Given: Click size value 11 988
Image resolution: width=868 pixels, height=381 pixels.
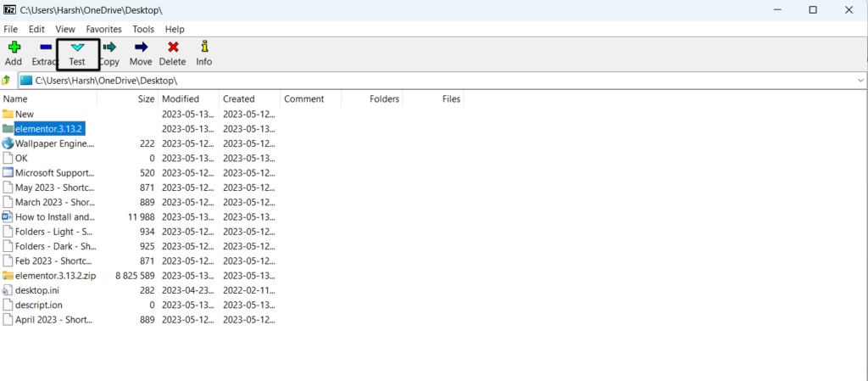Looking at the screenshot, I should point(142,216).
